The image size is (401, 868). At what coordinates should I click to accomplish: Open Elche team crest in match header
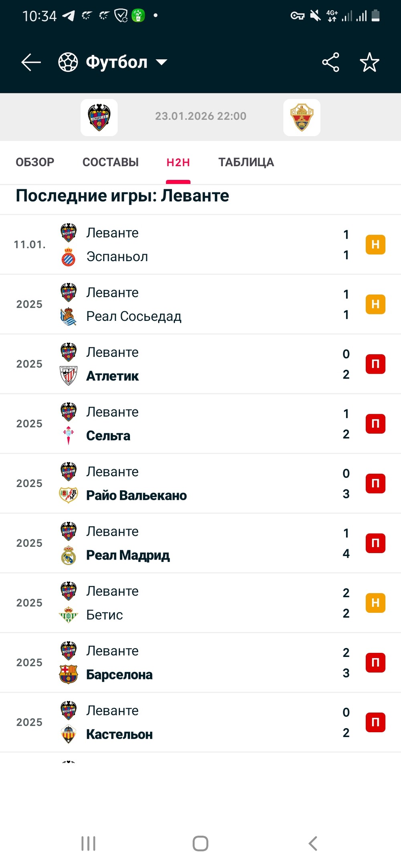(x=302, y=117)
